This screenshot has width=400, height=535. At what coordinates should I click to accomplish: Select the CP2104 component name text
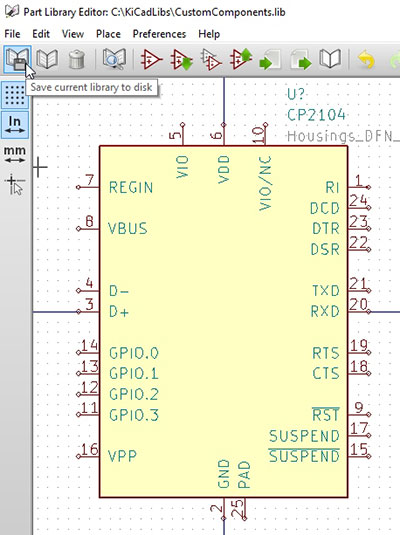coord(316,115)
